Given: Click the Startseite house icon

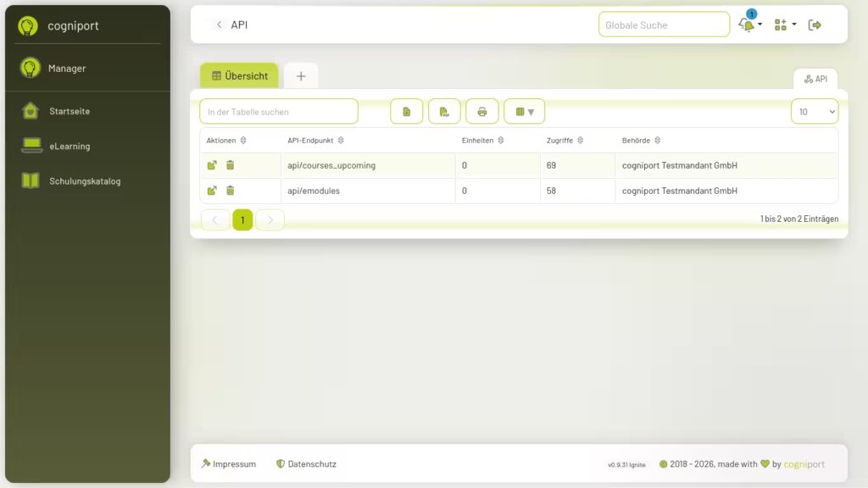Looking at the screenshot, I should click(31, 111).
